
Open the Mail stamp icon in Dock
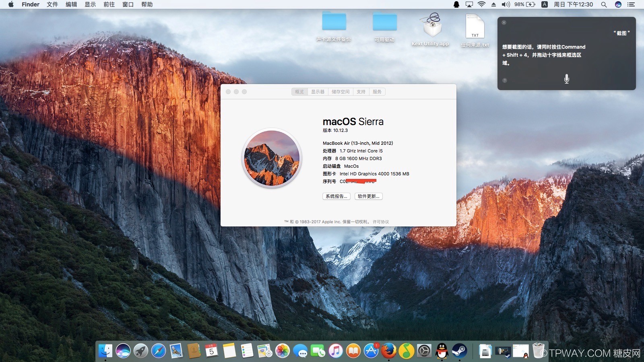(x=176, y=351)
